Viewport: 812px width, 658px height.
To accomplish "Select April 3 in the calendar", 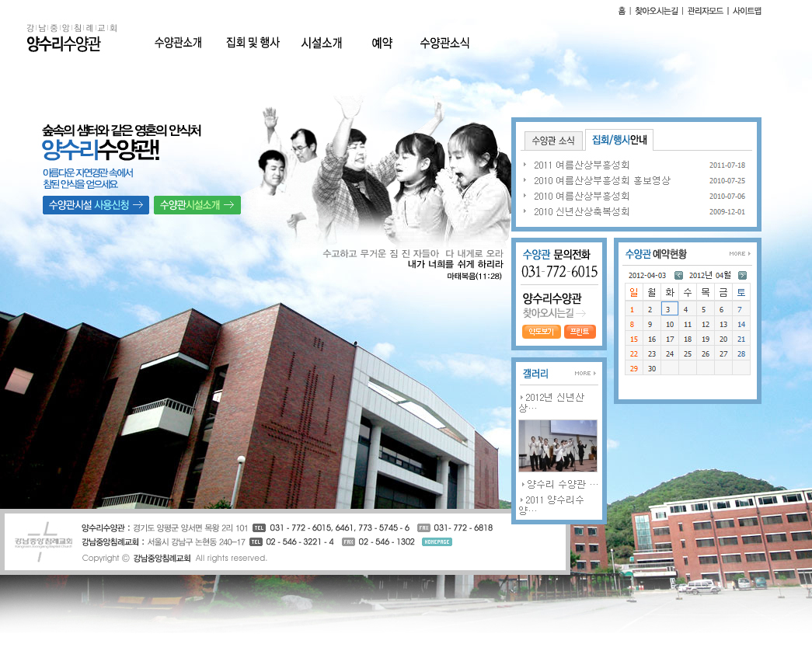I will [x=669, y=309].
